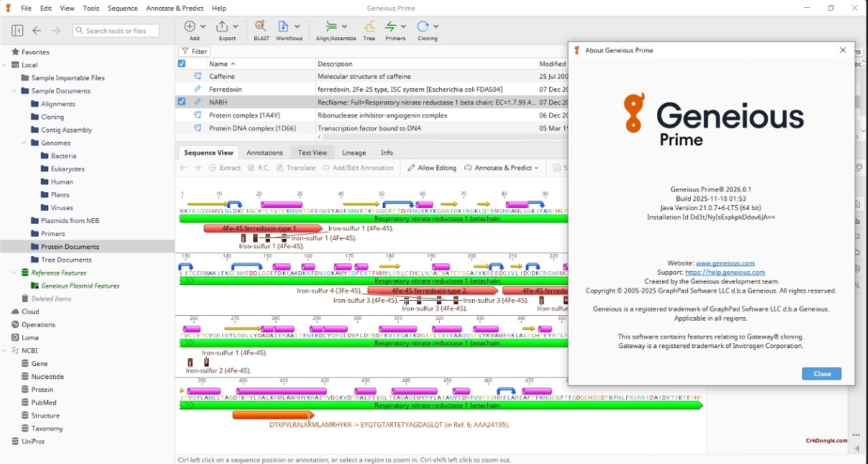Collapse the Reference Features node
The width and height of the screenshot is (868, 464).
point(14,273)
